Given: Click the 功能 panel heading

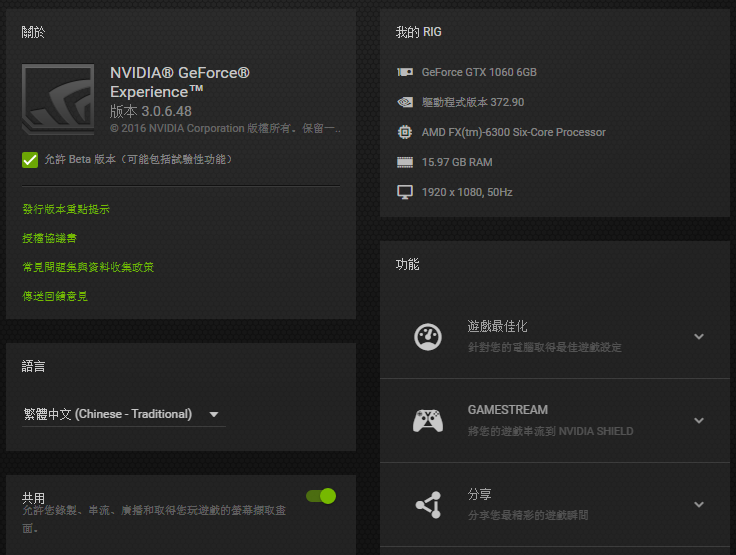Looking at the screenshot, I should click(407, 264).
